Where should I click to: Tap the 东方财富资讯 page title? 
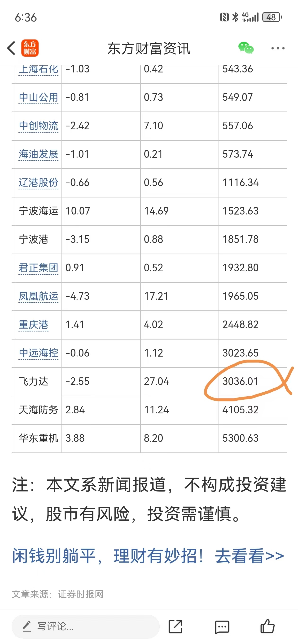[149, 49]
